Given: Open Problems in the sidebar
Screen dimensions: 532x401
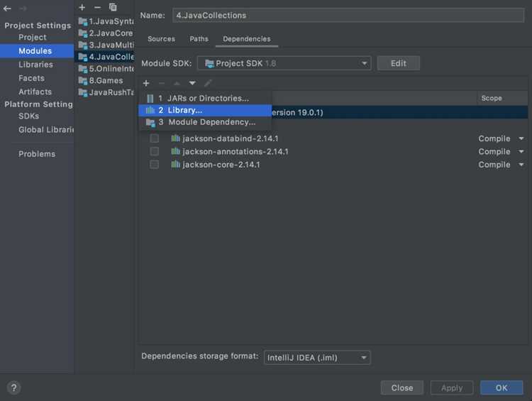Looking at the screenshot, I should click(x=37, y=154).
